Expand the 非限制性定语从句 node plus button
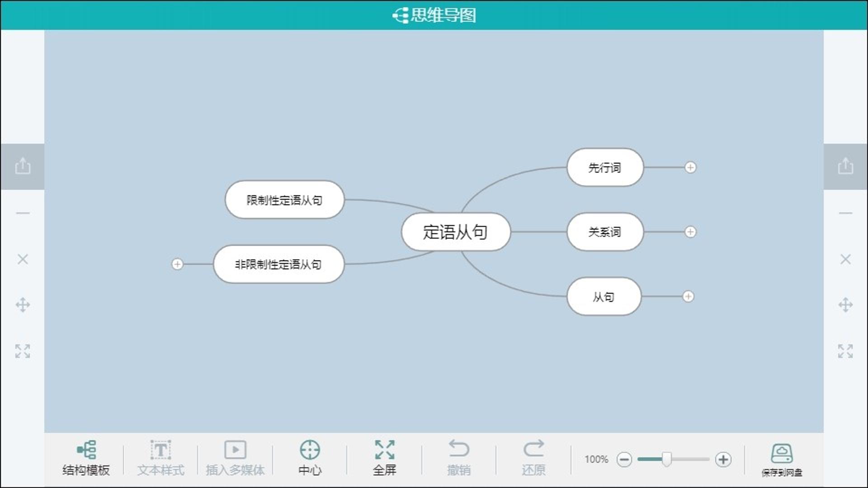Viewport: 868px width, 488px height. [x=177, y=264]
